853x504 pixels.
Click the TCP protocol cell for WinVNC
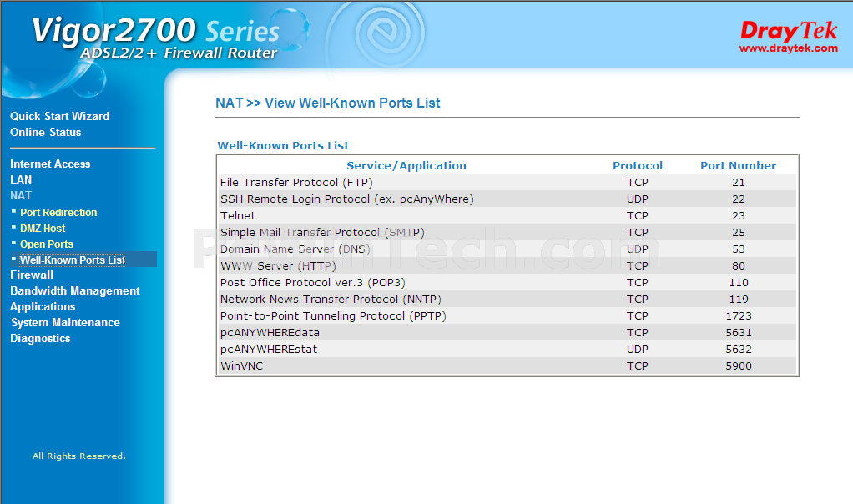638,366
